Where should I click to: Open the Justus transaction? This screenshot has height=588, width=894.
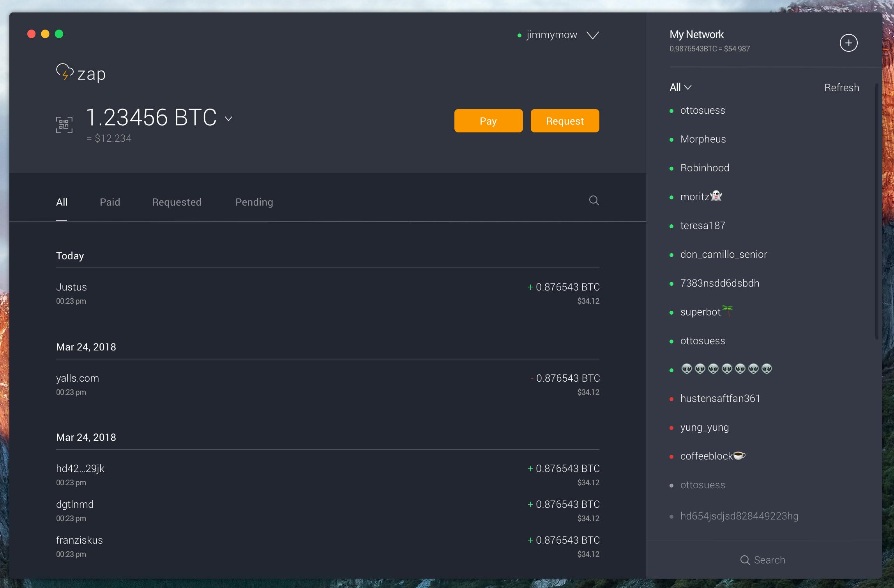pos(327,293)
